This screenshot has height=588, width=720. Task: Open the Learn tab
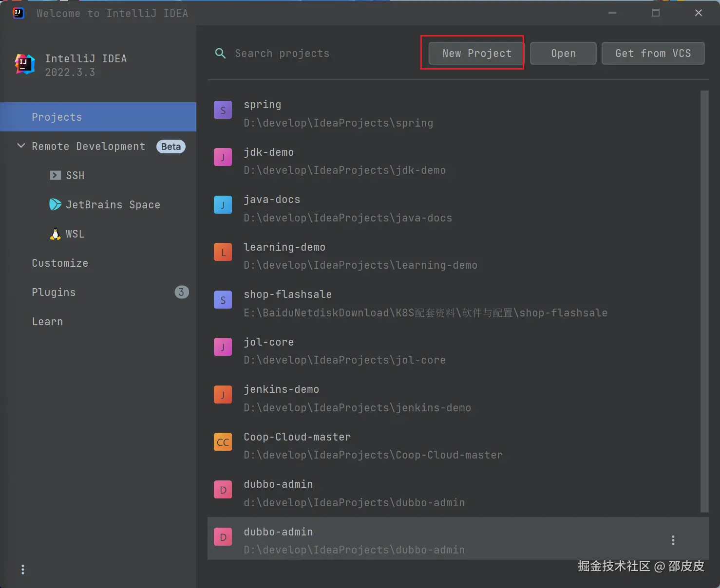tap(98, 321)
